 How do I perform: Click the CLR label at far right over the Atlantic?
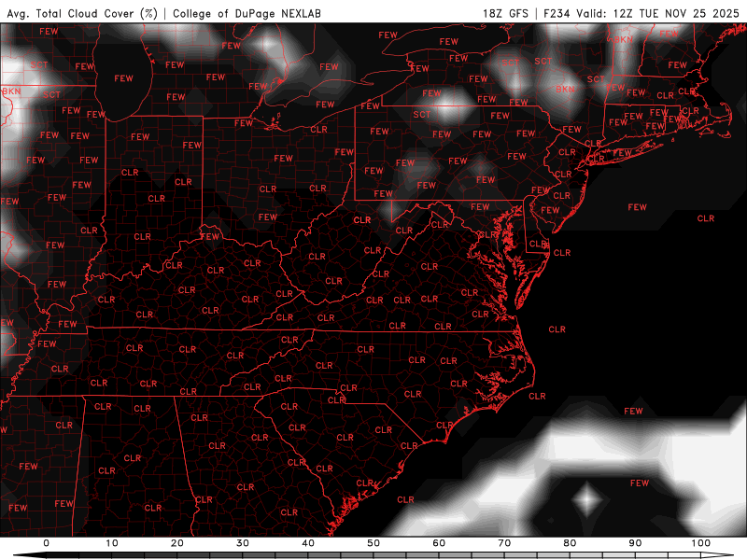tap(706, 218)
